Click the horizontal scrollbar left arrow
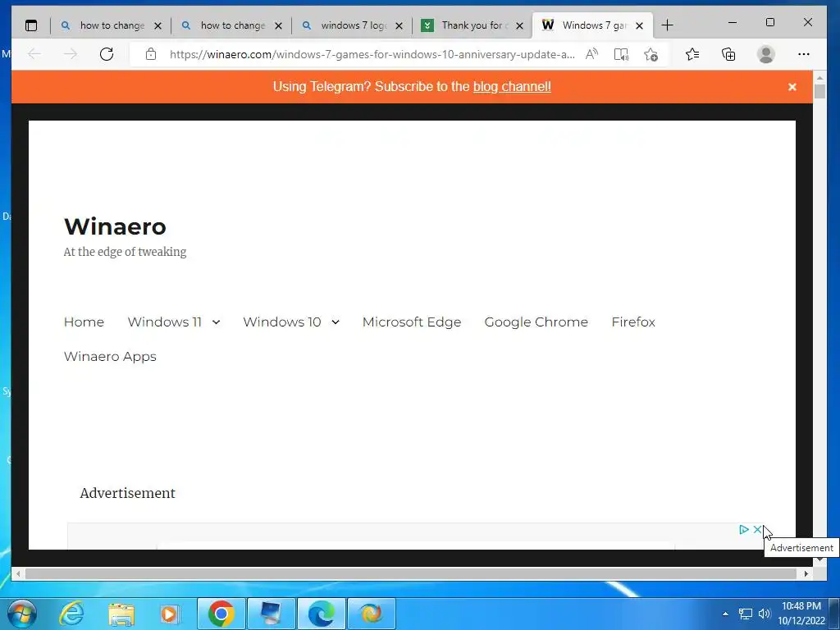 pos(18,573)
